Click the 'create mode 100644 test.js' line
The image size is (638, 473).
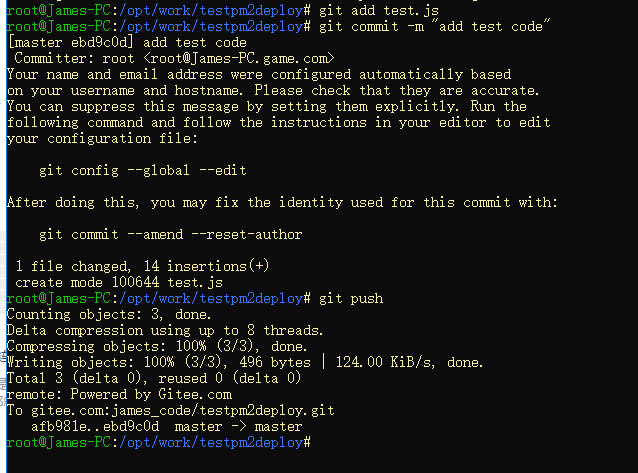click(x=119, y=282)
